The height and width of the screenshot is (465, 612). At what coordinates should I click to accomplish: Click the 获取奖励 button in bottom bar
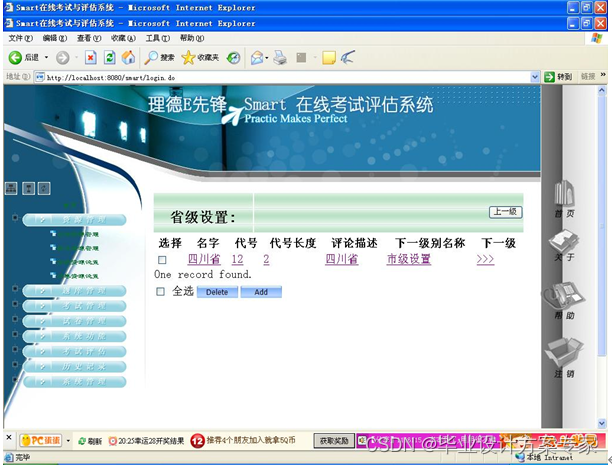[x=334, y=441]
